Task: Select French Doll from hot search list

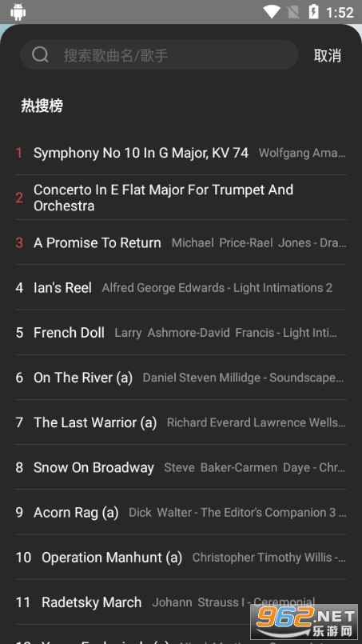Action: 181,332
